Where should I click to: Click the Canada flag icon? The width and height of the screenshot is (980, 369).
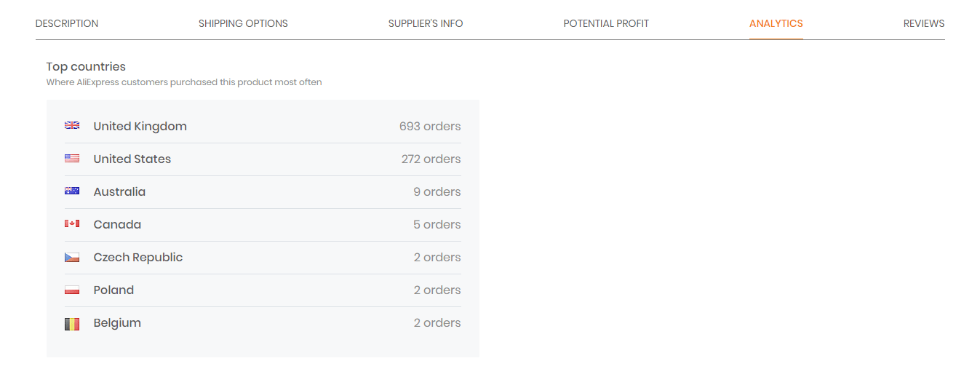click(72, 224)
